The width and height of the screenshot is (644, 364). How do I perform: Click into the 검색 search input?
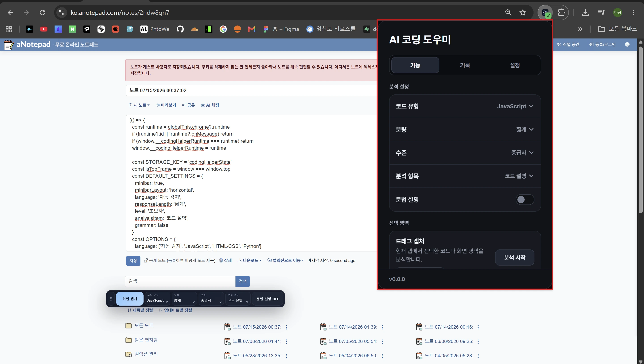pos(180,281)
